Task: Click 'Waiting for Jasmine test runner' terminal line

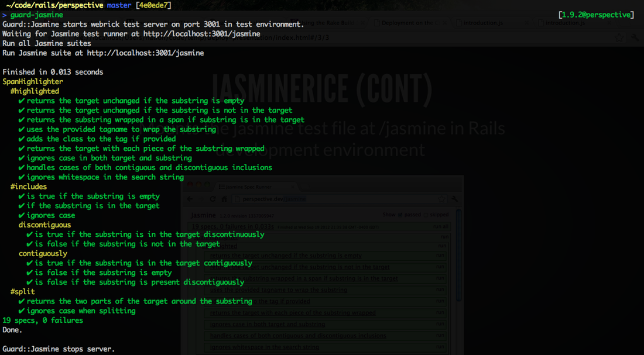Action: tap(131, 34)
